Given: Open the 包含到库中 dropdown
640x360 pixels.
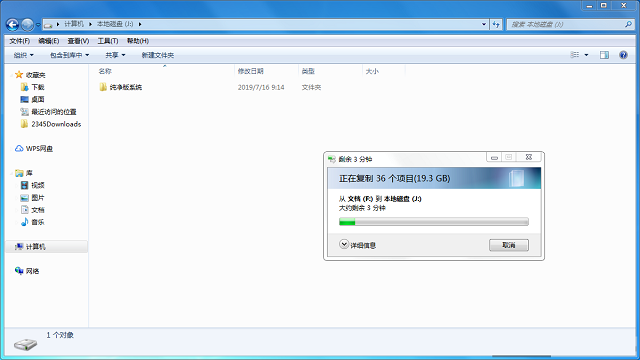Looking at the screenshot, I should pyautogui.click(x=69, y=55).
